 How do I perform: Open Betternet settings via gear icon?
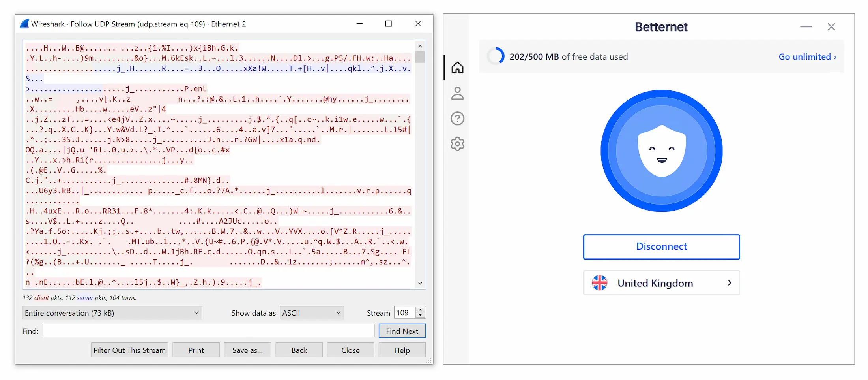[x=457, y=144]
